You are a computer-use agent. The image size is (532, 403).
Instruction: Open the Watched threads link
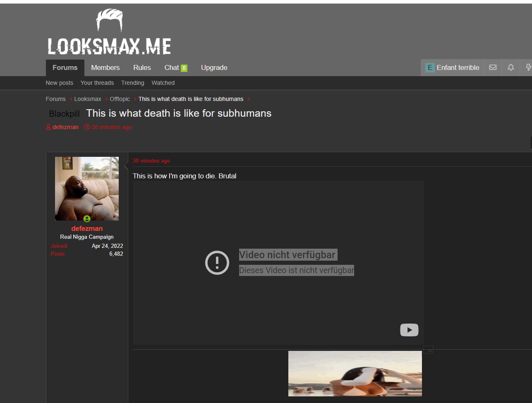pyautogui.click(x=163, y=83)
